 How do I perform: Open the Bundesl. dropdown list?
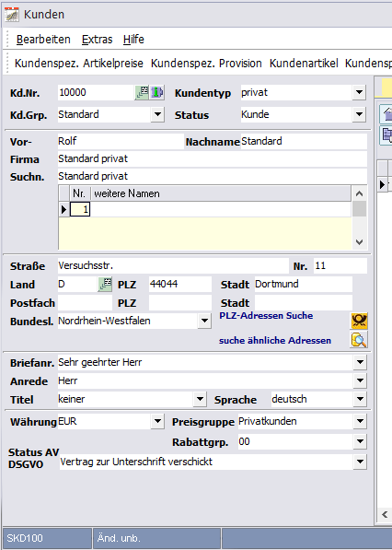click(x=204, y=321)
